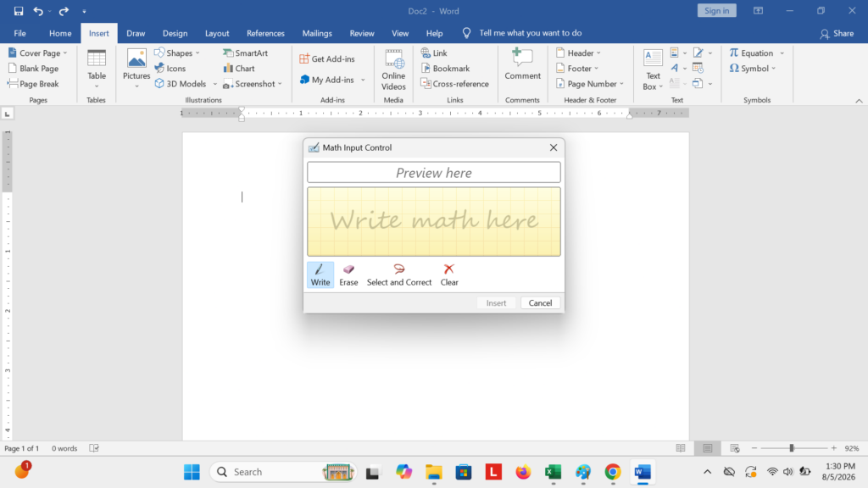Click Cancel in Math Input Control
868x488 pixels.
point(540,303)
